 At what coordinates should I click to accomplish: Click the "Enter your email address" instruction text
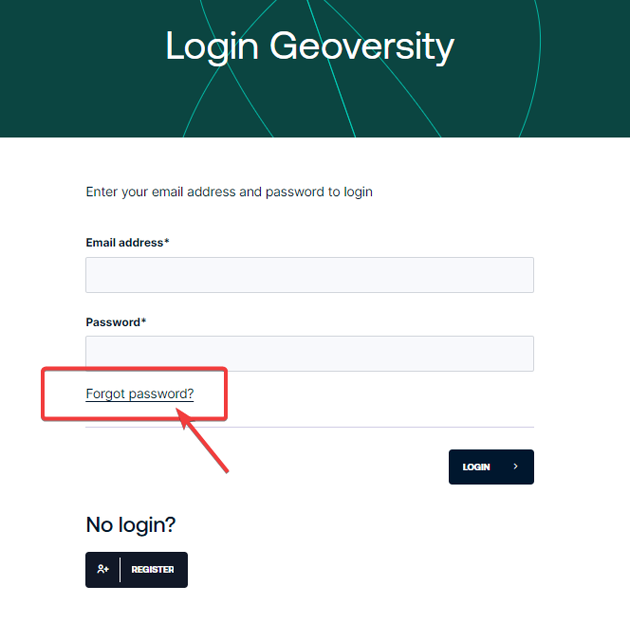229,191
